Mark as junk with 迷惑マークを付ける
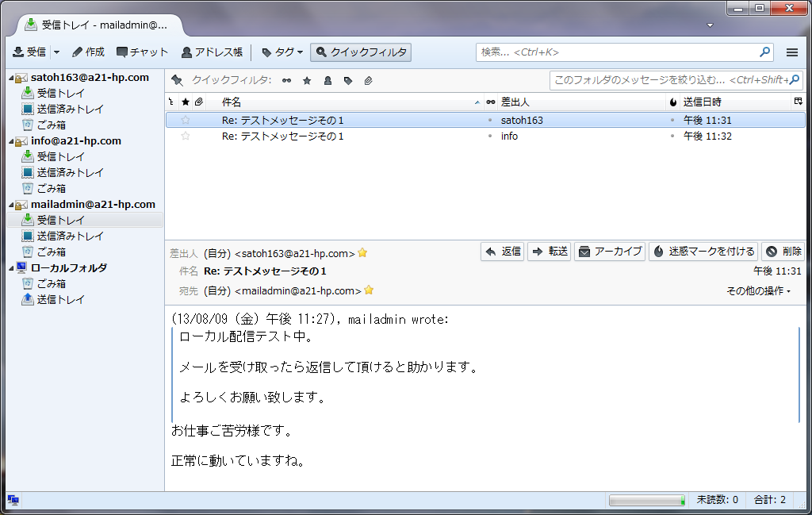 (x=703, y=252)
